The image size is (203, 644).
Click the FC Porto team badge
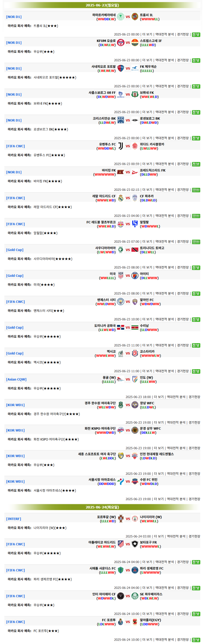pyautogui.click(x=121, y=622)
